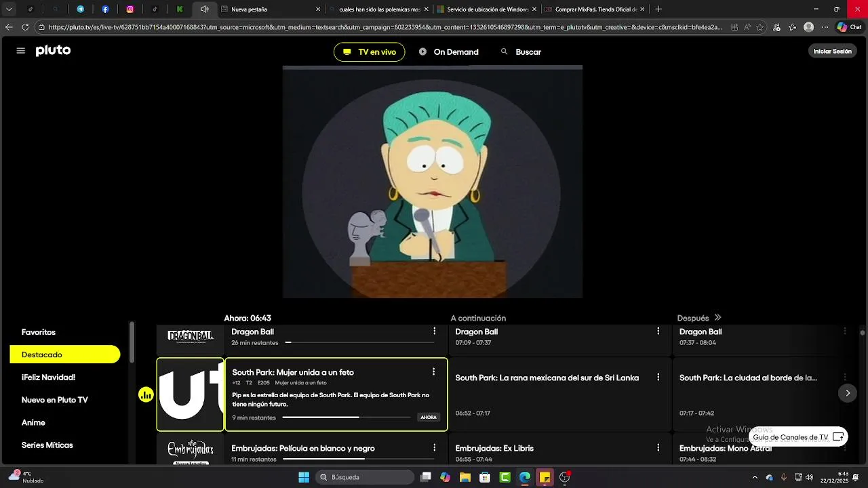Open the weather widget Nublado

click(x=26, y=476)
